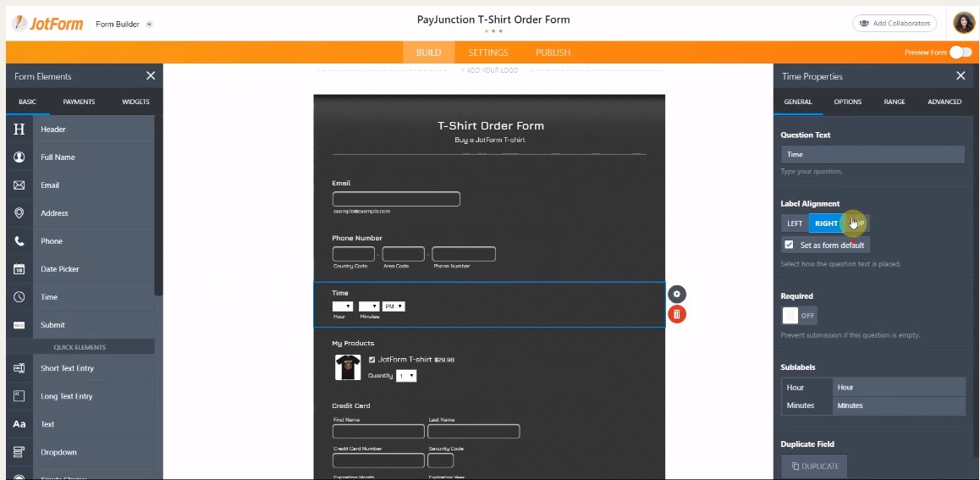Open the user profile avatar
The width and height of the screenshot is (980, 480).
tap(964, 23)
